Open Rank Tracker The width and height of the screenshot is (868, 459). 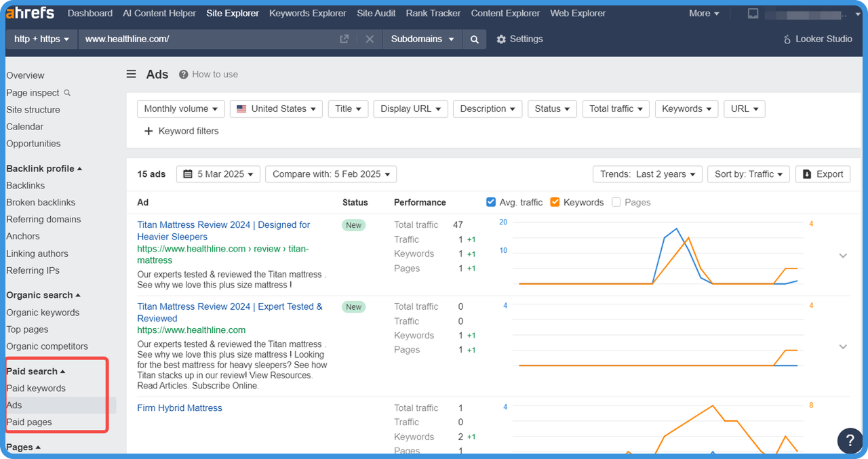[x=433, y=14]
